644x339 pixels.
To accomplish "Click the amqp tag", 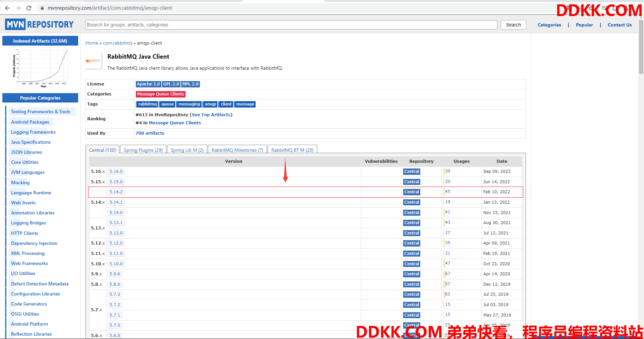I will [x=210, y=104].
